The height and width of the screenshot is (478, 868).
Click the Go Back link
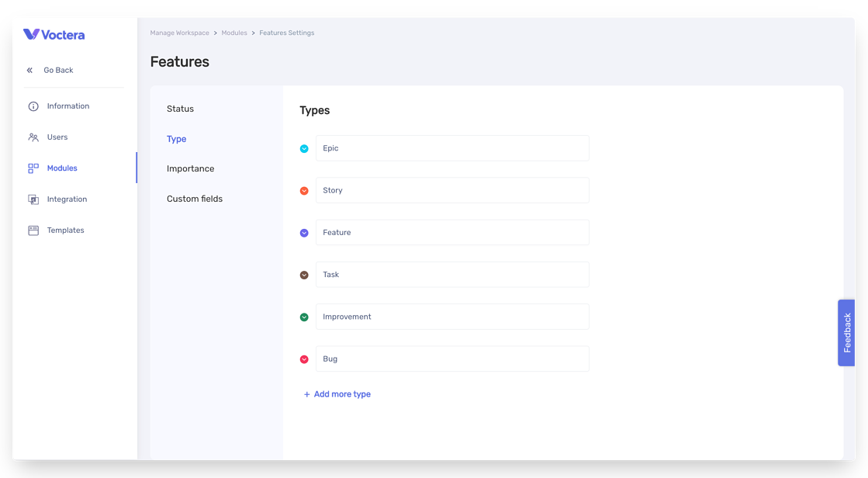(x=58, y=70)
